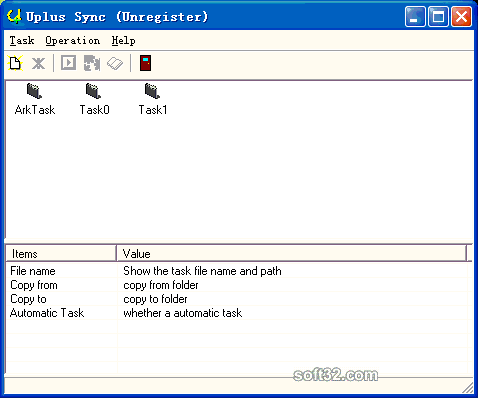The image size is (478, 398).
Task: Open the Help menu
Action: point(123,40)
